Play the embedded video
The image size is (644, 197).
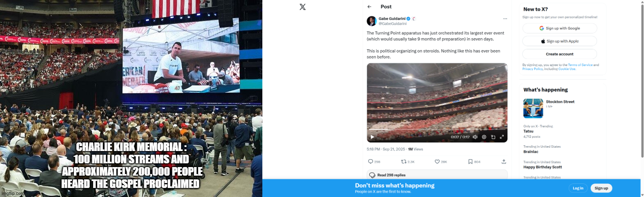click(372, 137)
